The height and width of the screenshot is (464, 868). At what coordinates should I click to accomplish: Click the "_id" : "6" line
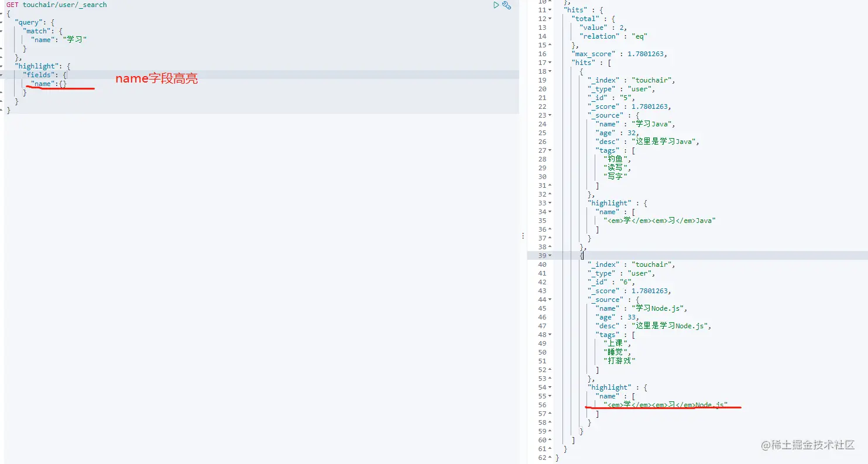611,282
